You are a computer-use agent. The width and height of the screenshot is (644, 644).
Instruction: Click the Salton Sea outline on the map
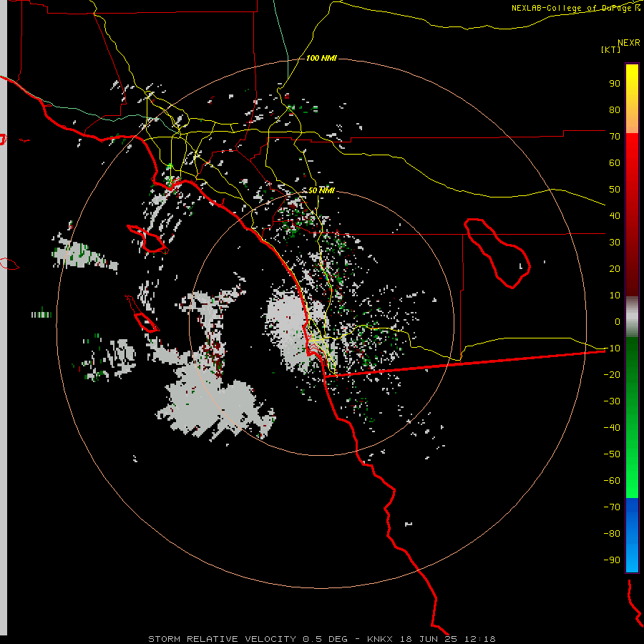(x=497, y=253)
